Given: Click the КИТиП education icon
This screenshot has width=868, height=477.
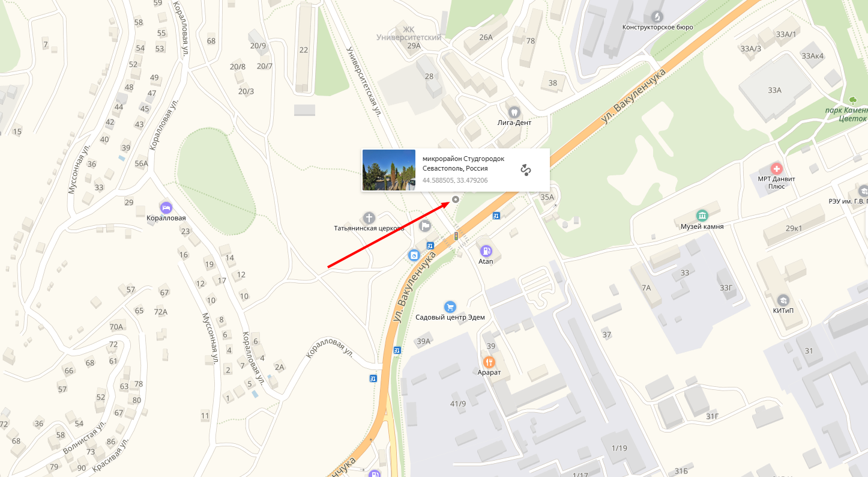Looking at the screenshot, I should [x=783, y=300].
